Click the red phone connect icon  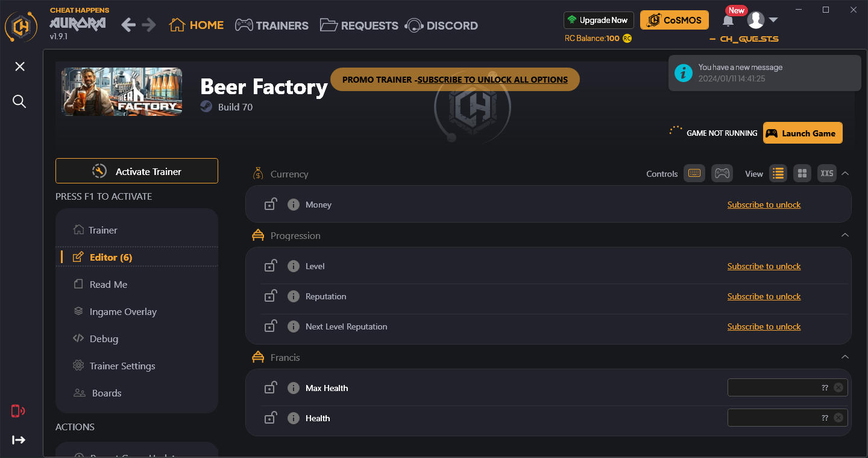(18, 411)
